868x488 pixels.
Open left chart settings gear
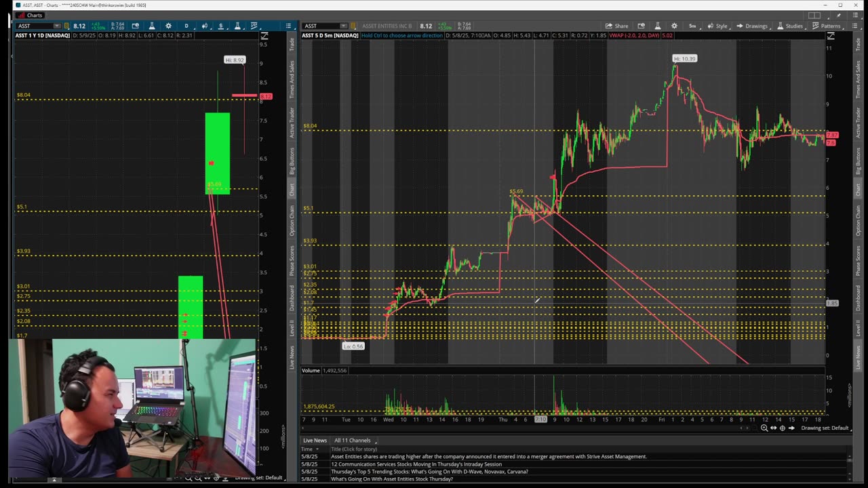click(168, 26)
